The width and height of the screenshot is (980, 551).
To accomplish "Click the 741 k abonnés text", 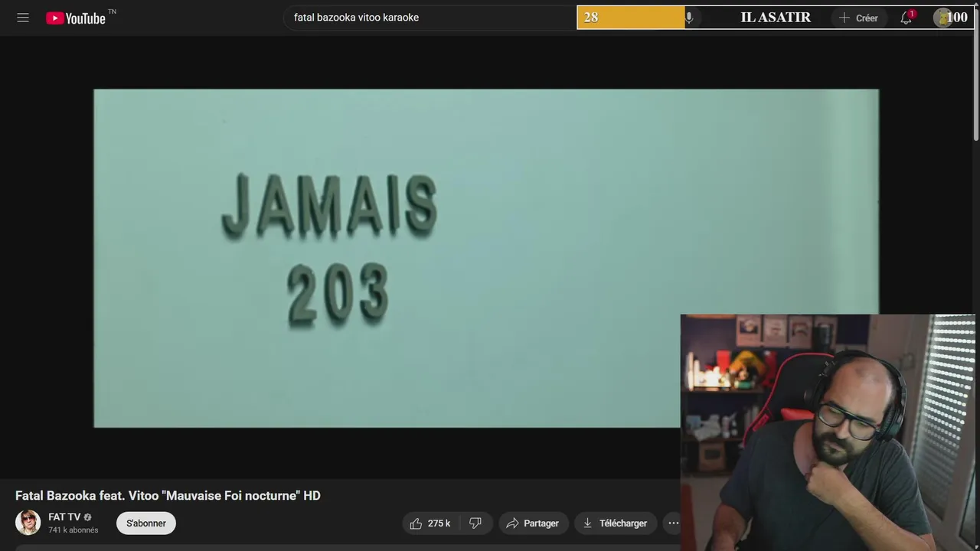I will pos(73,530).
